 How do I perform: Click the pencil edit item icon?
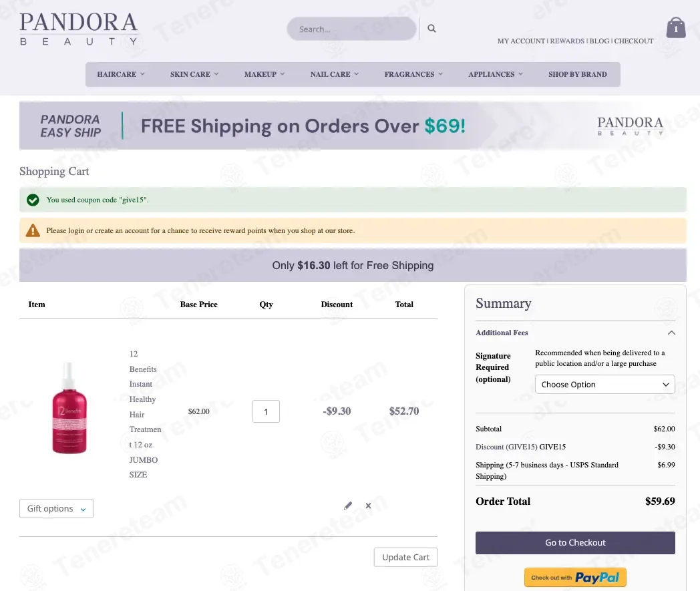pos(348,506)
